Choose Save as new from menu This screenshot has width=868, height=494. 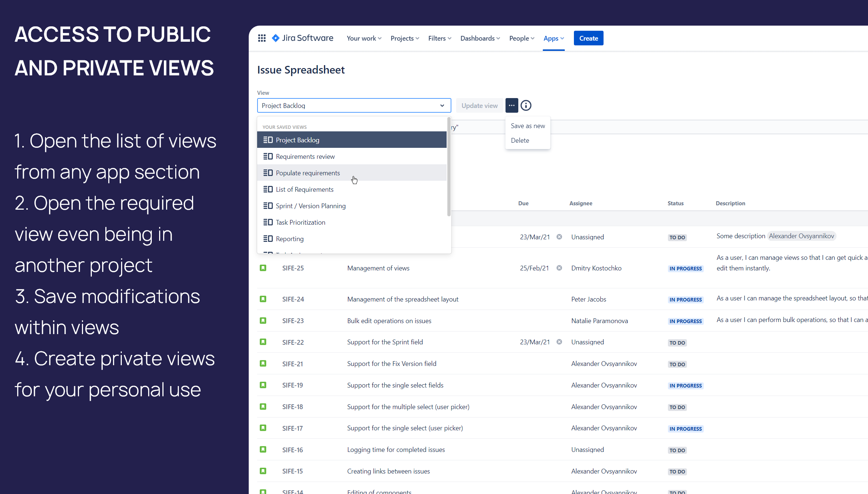pyautogui.click(x=527, y=126)
